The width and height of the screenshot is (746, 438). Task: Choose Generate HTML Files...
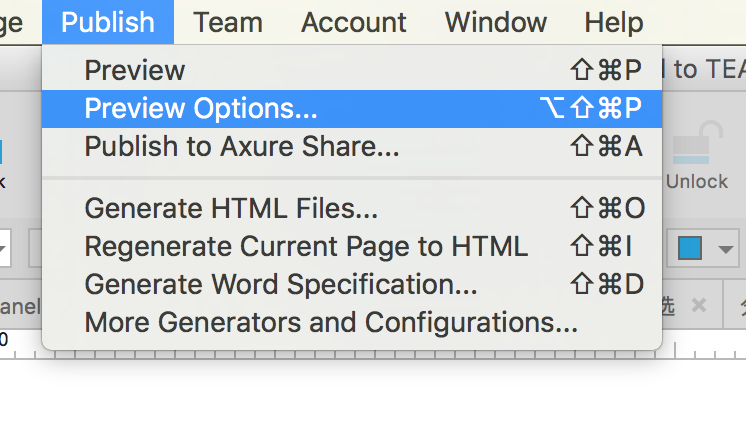(352, 208)
